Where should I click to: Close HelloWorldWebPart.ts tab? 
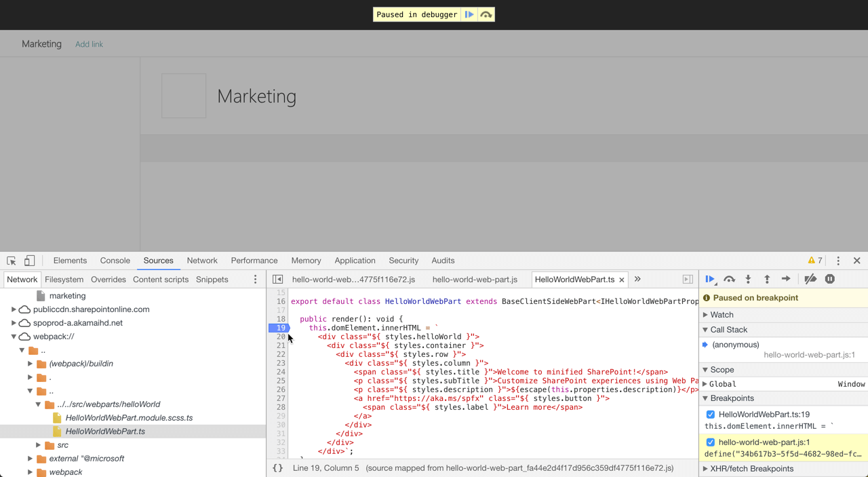(622, 280)
